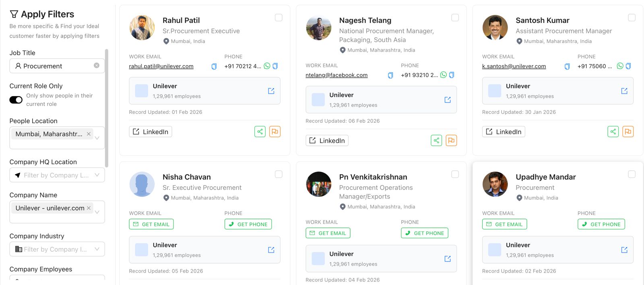Open Unilever company link in Santosh Kumar's card

pos(624,91)
